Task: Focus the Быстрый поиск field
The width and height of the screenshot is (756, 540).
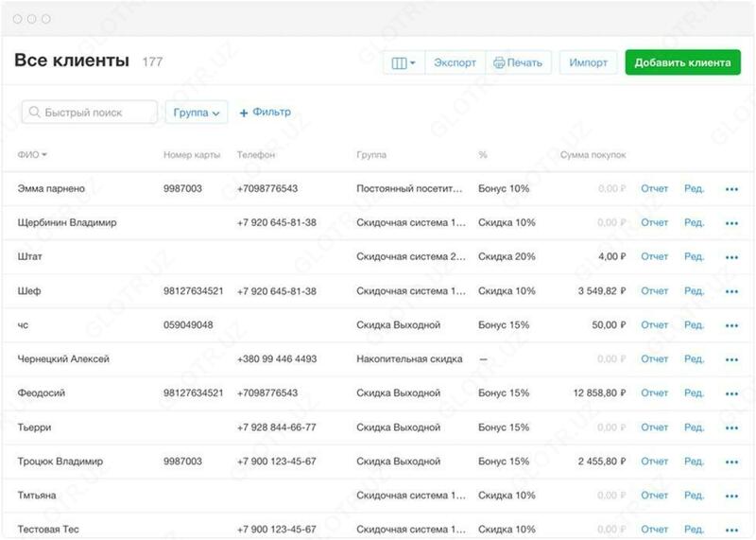Action: tap(90, 112)
